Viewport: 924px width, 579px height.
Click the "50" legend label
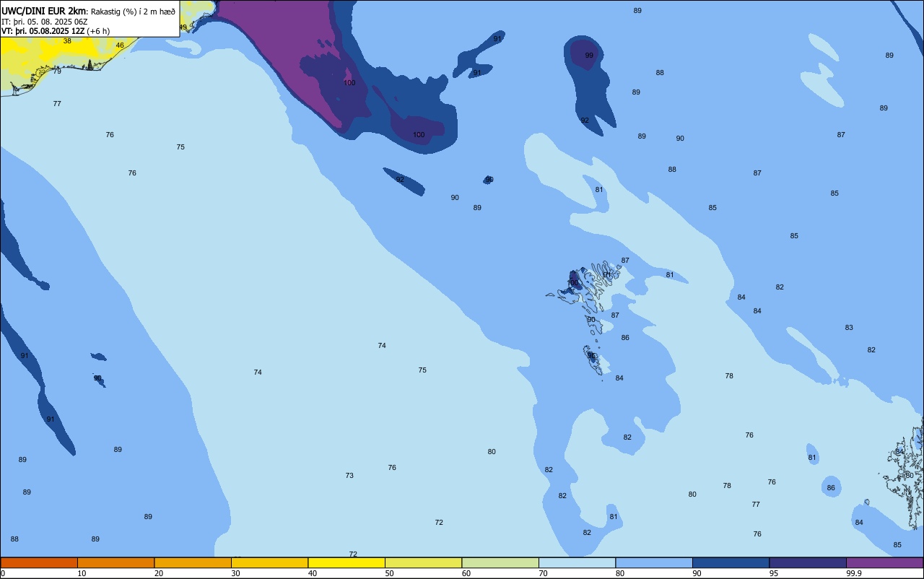pyautogui.click(x=390, y=573)
